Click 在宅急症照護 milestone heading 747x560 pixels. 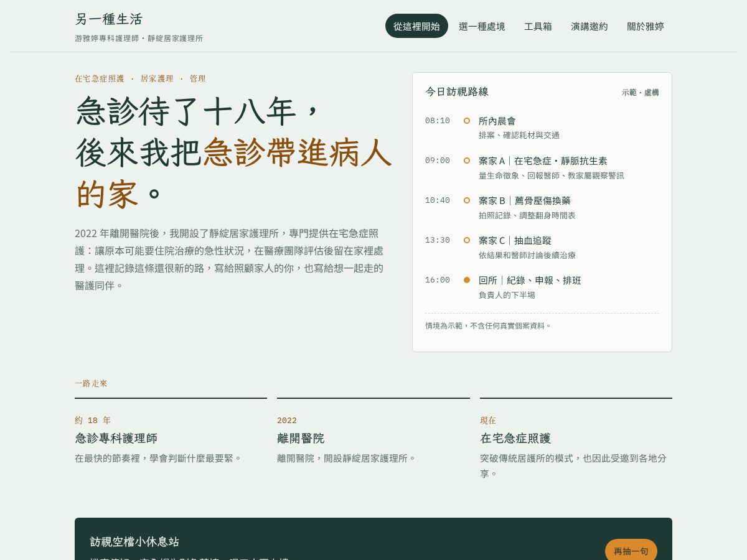coord(515,438)
